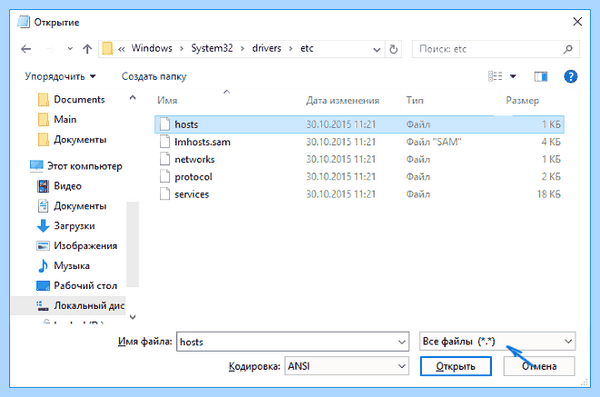
Task: Refresh the etc folder listing
Action: pos(393,49)
